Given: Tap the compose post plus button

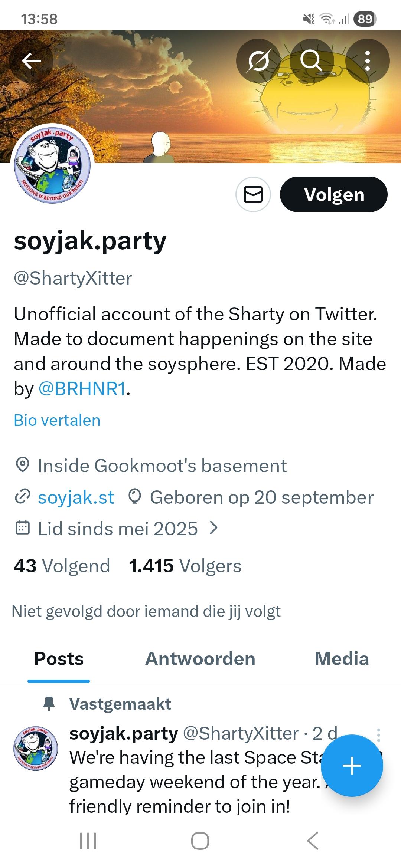Looking at the screenshot, I should (x=352, y=765).
